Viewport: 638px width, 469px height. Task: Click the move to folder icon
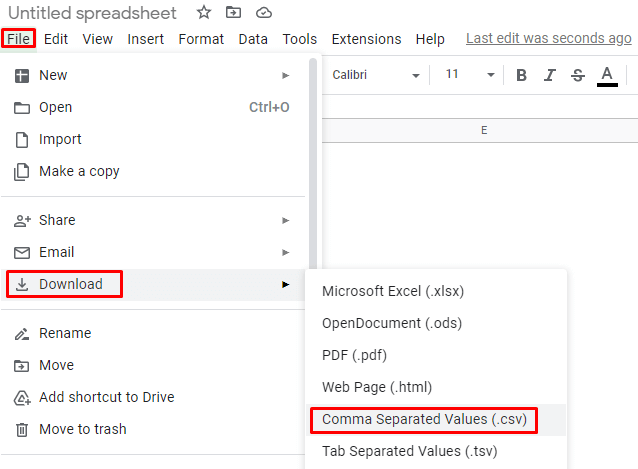click(234, 13)
